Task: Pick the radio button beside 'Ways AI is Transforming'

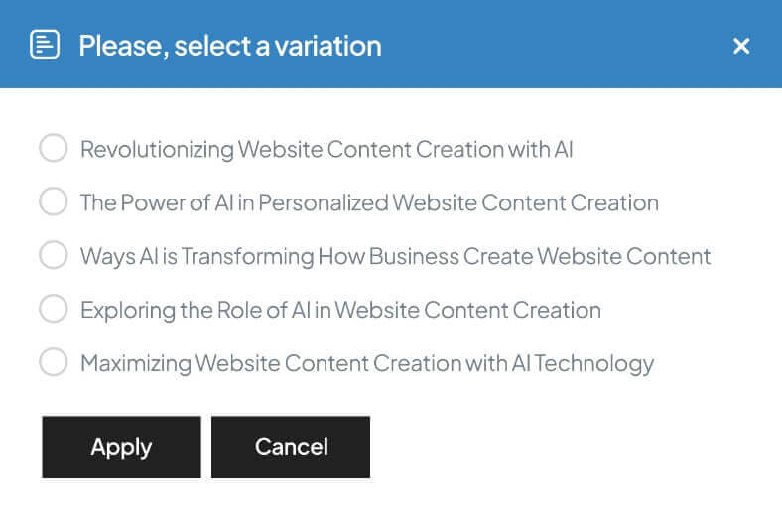Action: point(53,256)
